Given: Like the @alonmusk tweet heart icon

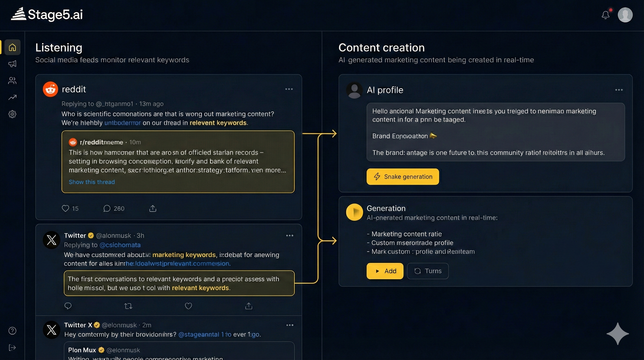Looking at the screenshot, I should (188, 306).
